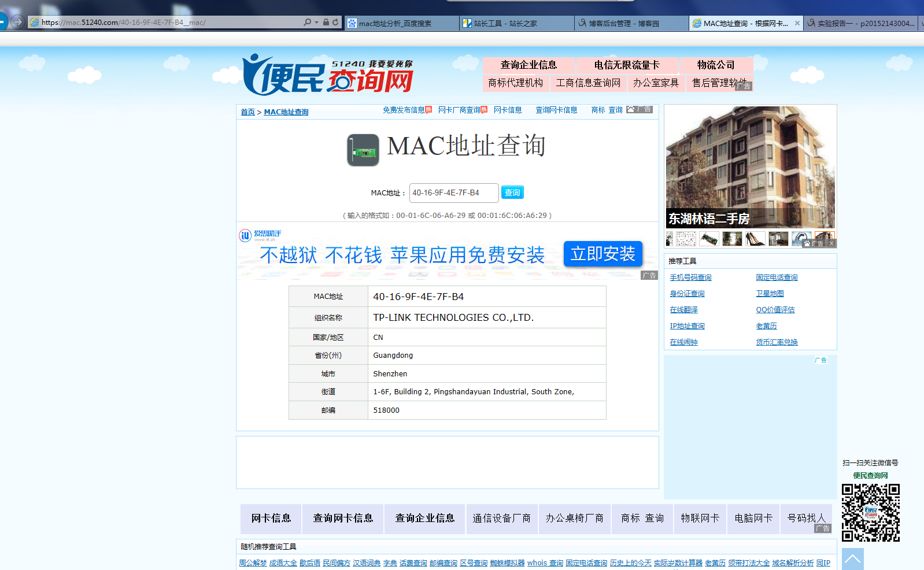Click the address bar search magnifier icon
The image size is (924, 570).
point(307,23)
